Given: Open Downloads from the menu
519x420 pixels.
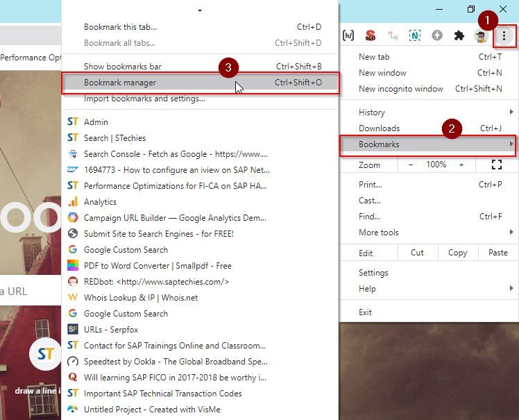Looking at the screenshot, I should [x=429, y=128].
